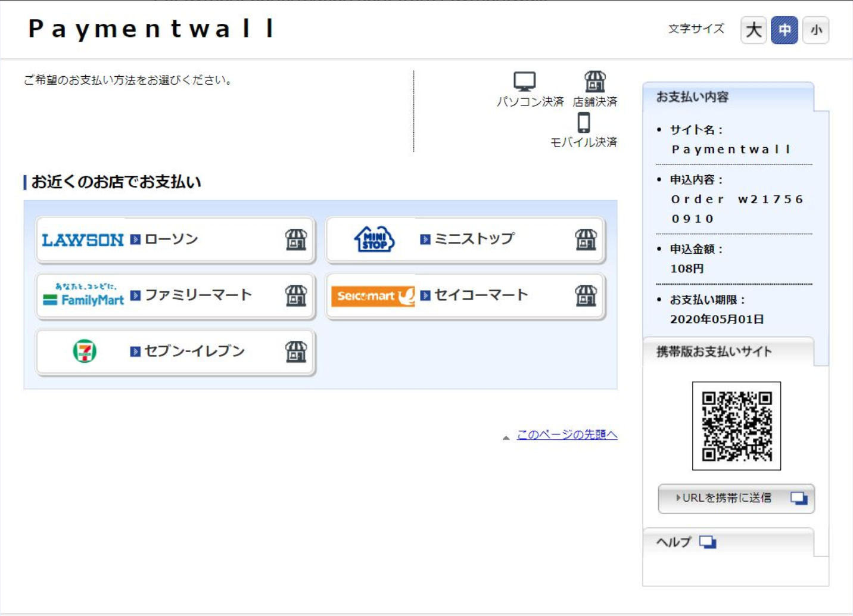Click the blue arrow beside ファミリーマート
The image size is (853, 616).
tap(135, 295)
